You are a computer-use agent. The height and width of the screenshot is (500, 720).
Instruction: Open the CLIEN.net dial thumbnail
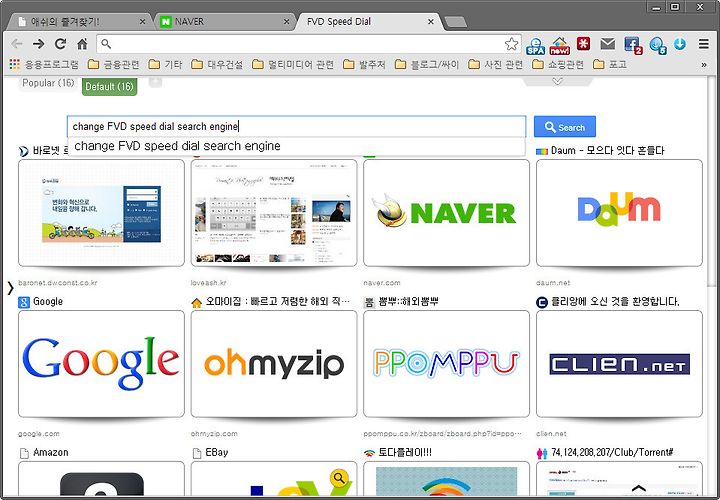619,364
